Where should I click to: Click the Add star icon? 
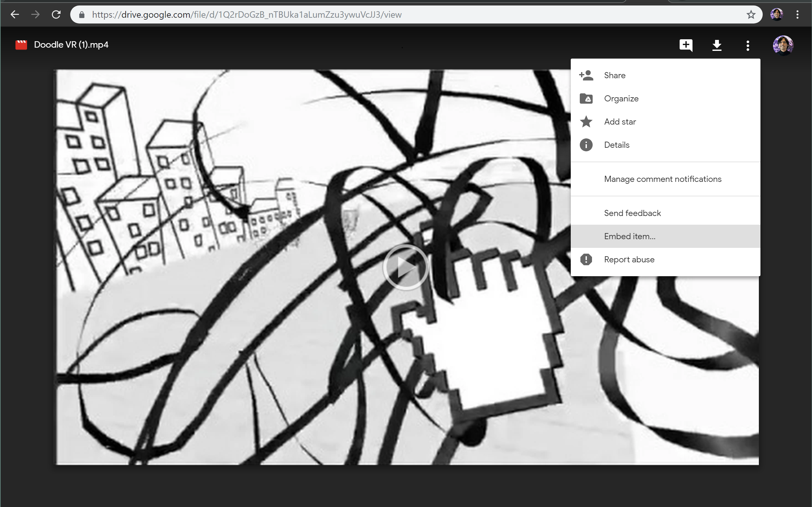click(x=586, y=122)
